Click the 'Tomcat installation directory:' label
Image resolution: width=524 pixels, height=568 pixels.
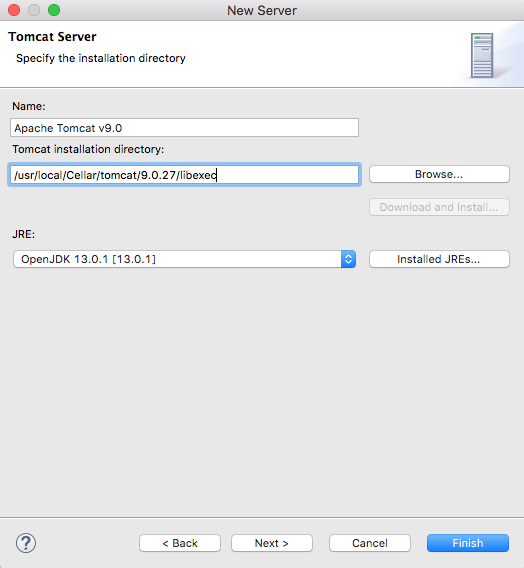pyautogui.click(x=88, y=149)
